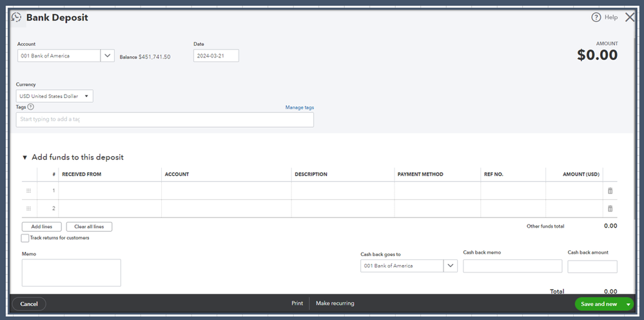Click the Memo text box

(x=72, y=273)
